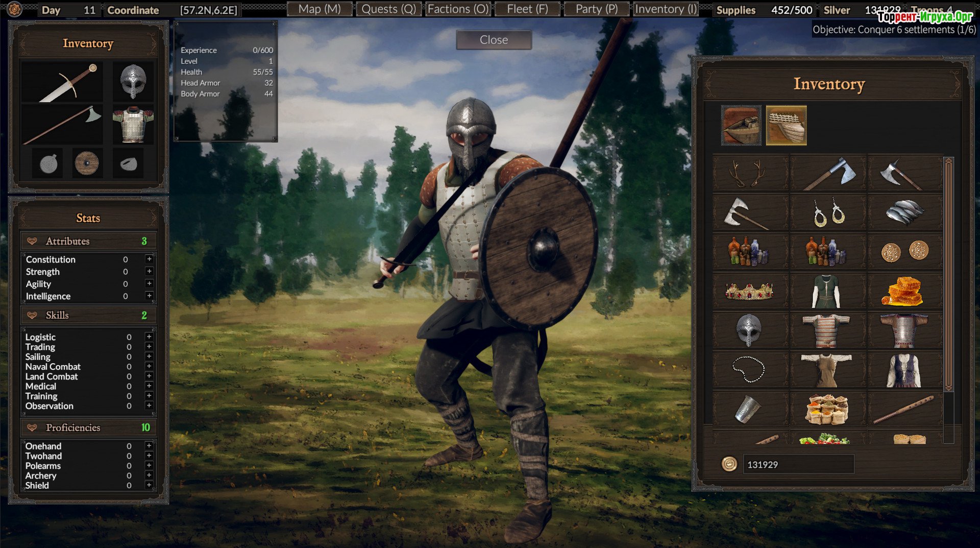
Task: Select the equipped sword slot
Action: 62,82
